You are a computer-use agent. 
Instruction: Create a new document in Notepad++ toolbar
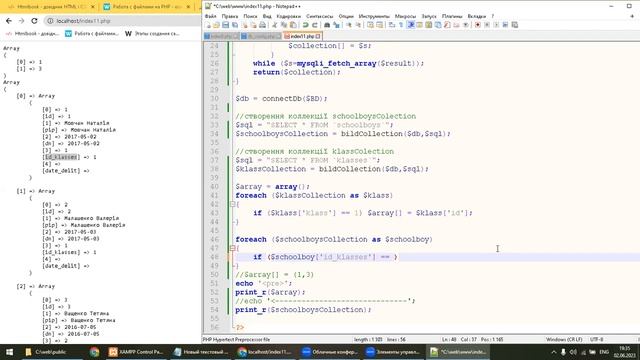point(208,25)
